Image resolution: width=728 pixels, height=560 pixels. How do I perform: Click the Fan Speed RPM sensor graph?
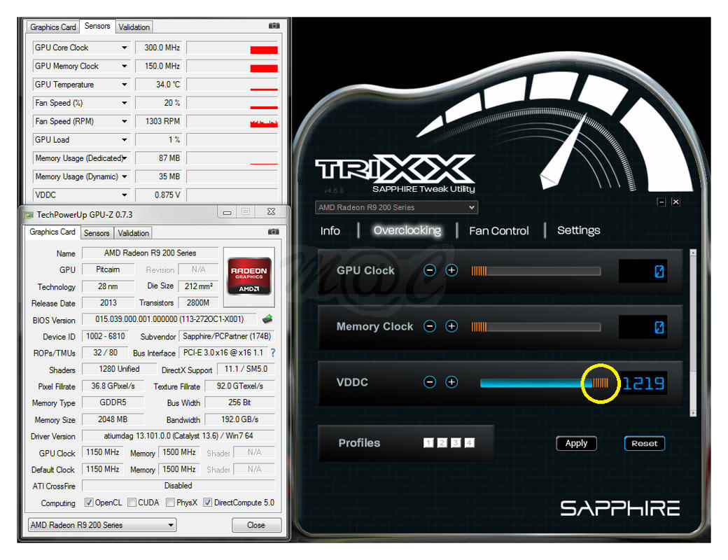point(232,121)
